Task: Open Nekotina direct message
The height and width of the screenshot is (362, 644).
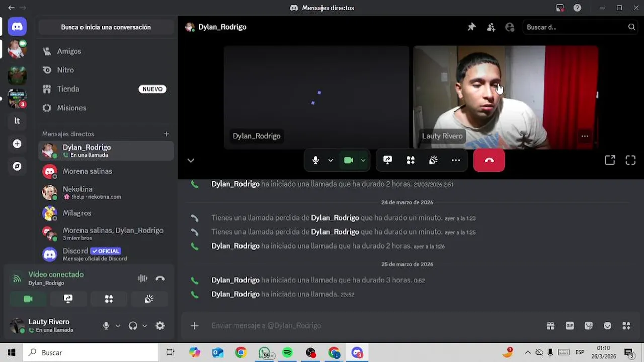Action: tap(106, 192)
